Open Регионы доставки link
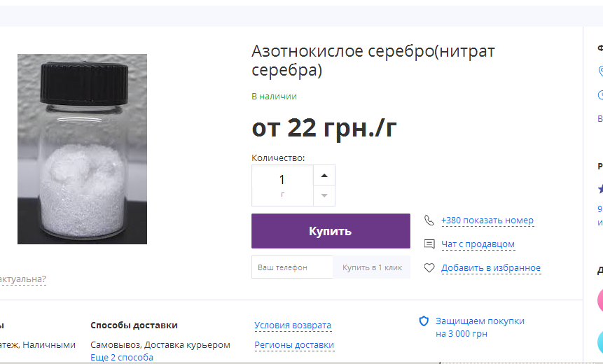603x364 pixels. [x=294, y=345]
